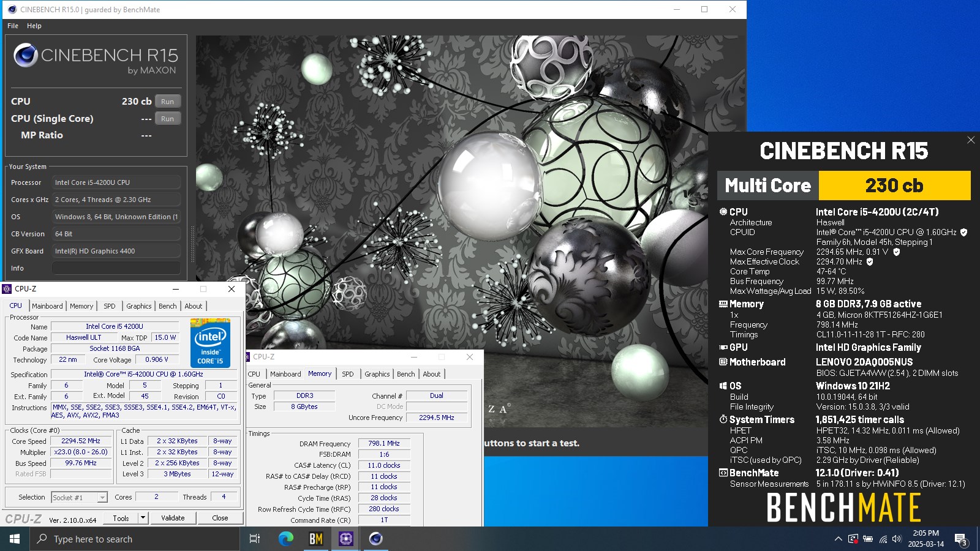Open the notification center icon
Image resolution: width=980 pixels, height=551 pixels.
pos(961,539)
